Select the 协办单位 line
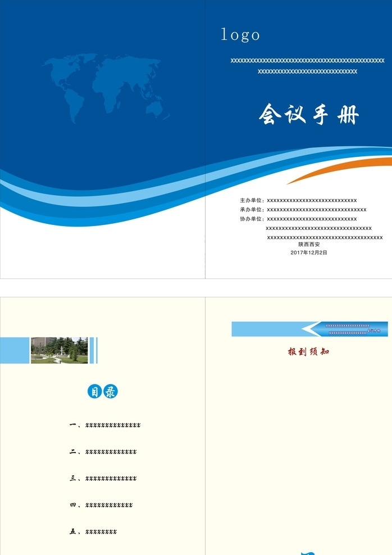The height and width of the screenshot is (555, 392). 298,219
